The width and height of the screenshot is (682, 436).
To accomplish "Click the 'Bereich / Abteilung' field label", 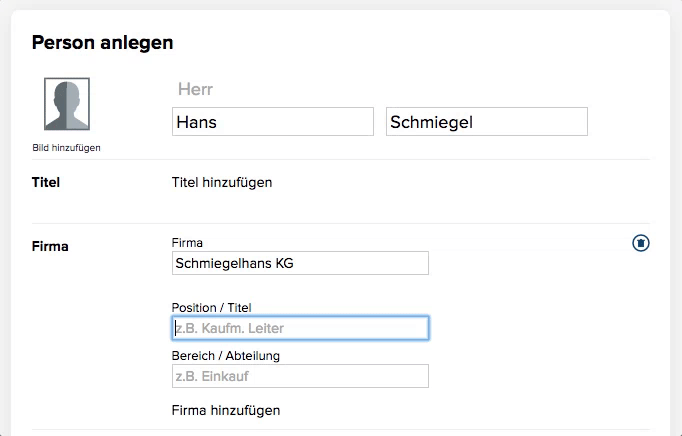I will click(226, 355).
